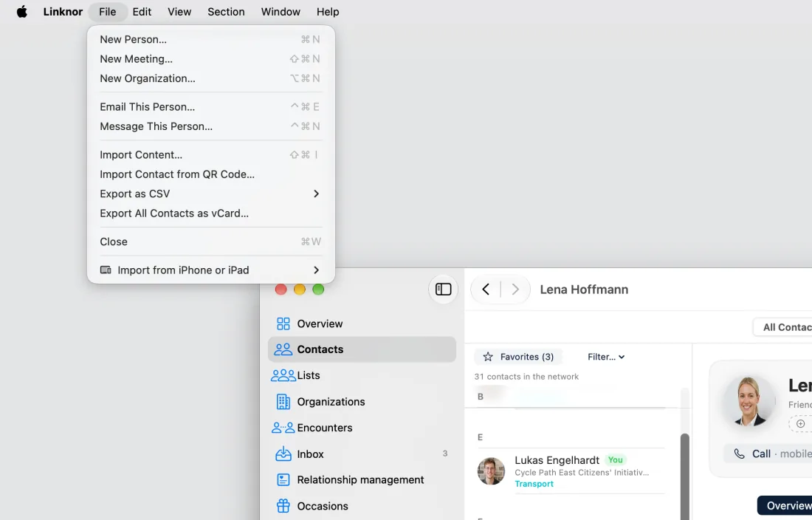Toggle the Favorites (3) filter
Screen dimensions: 812x520
(x=518, y=356)
